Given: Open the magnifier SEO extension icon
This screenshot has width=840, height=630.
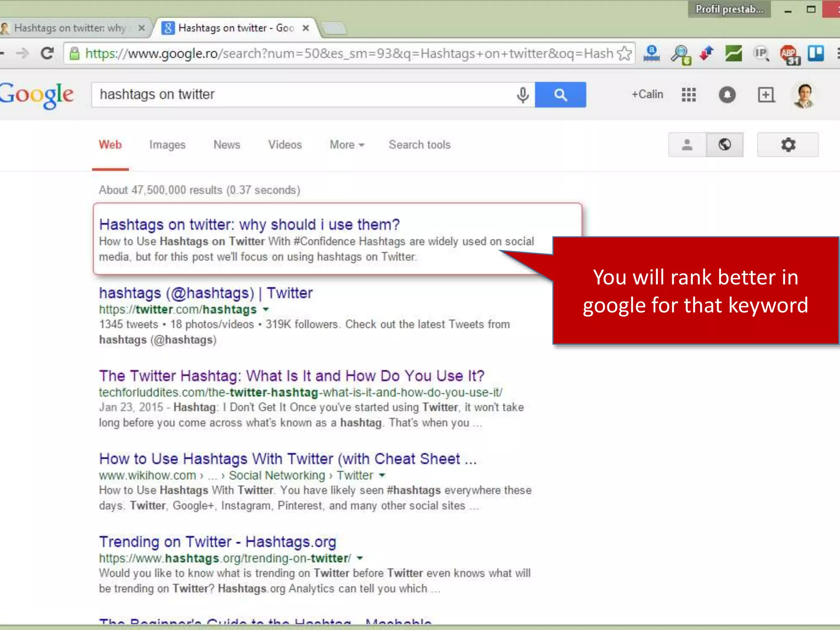Looking at the screenshot, I should coord(680,55).
